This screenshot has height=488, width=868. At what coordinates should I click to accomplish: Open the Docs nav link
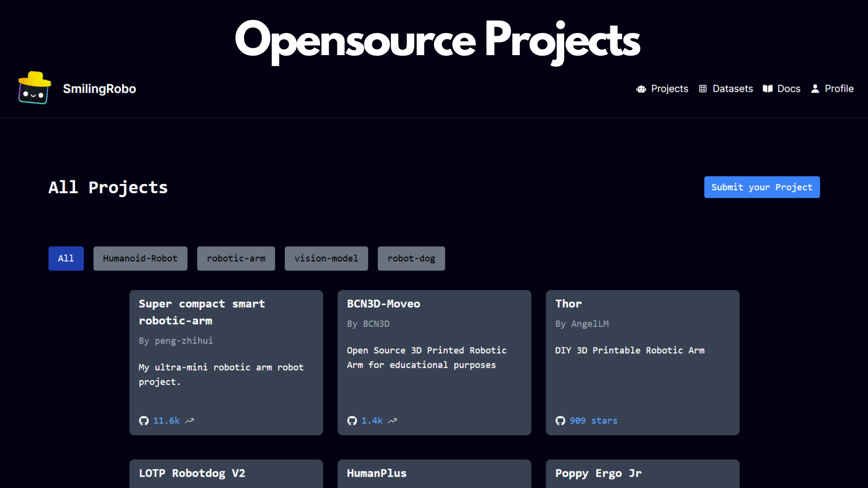click(789, 89)
